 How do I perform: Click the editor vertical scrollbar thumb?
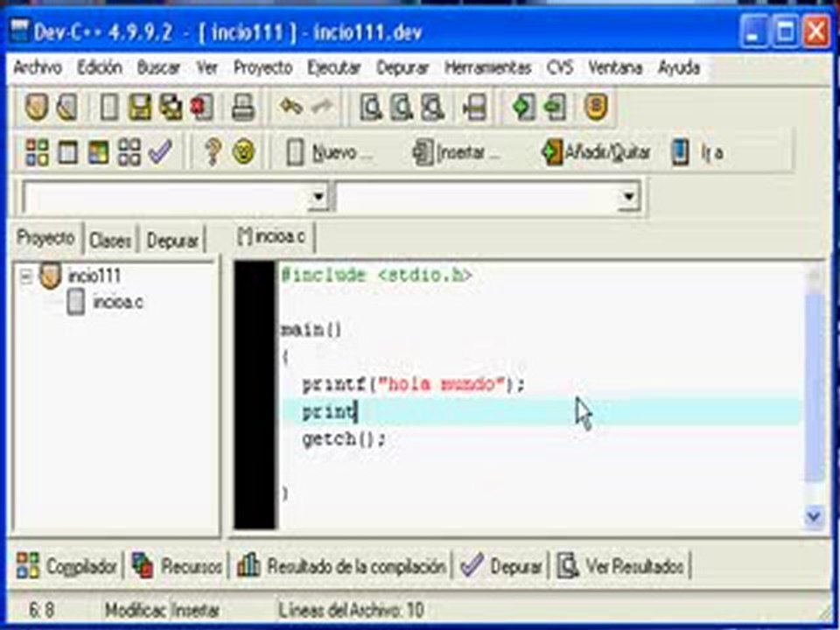click(x=815, y=387)
